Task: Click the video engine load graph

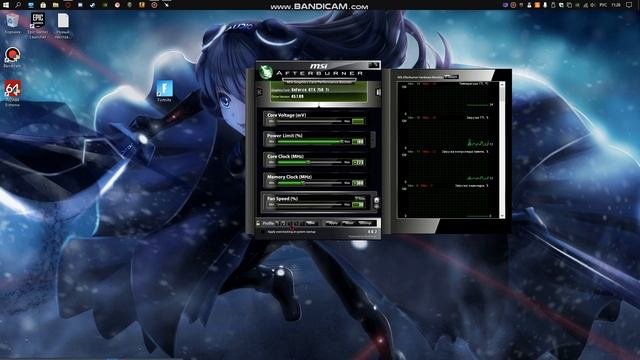Action: [x=449, y=202]
